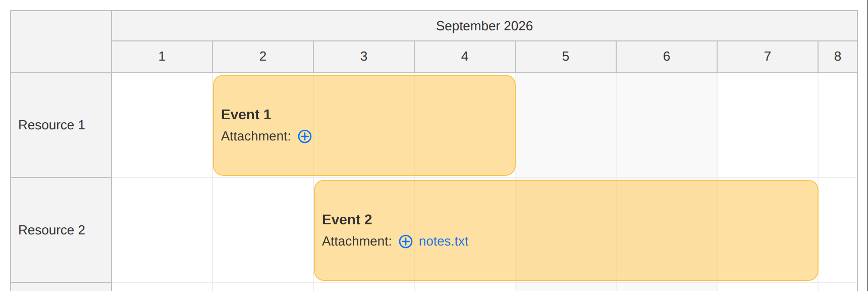Select day 5 column header

[x=566, y=57]
